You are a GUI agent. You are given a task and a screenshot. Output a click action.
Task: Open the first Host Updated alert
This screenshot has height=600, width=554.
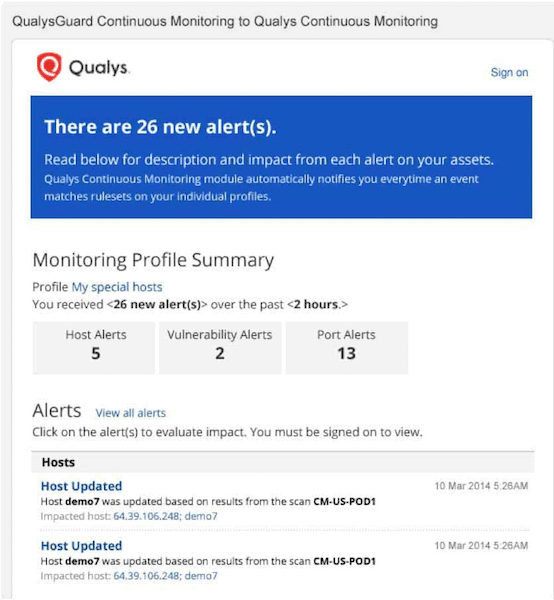pyautogui.click(x=81, y=486)
